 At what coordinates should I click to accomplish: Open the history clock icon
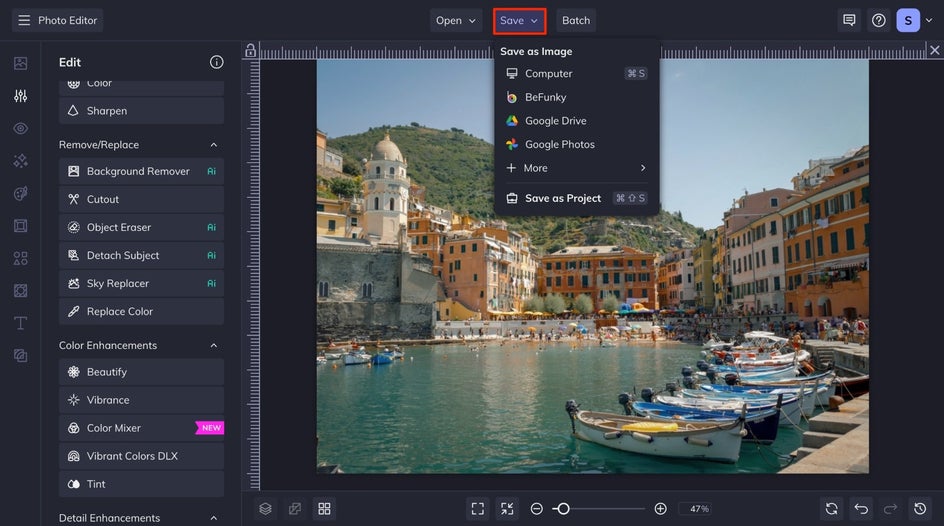click(x=920, y=509)
